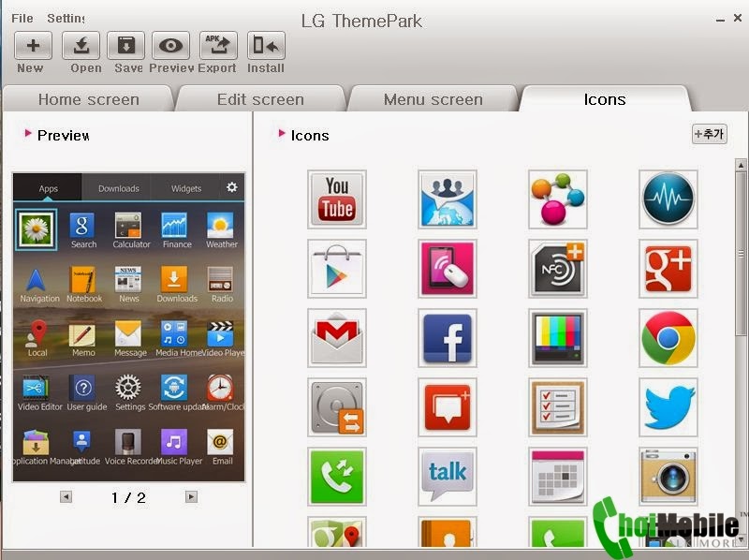The image size is (749, 560).
Task: Open the File menu
Action: point(22,18)
